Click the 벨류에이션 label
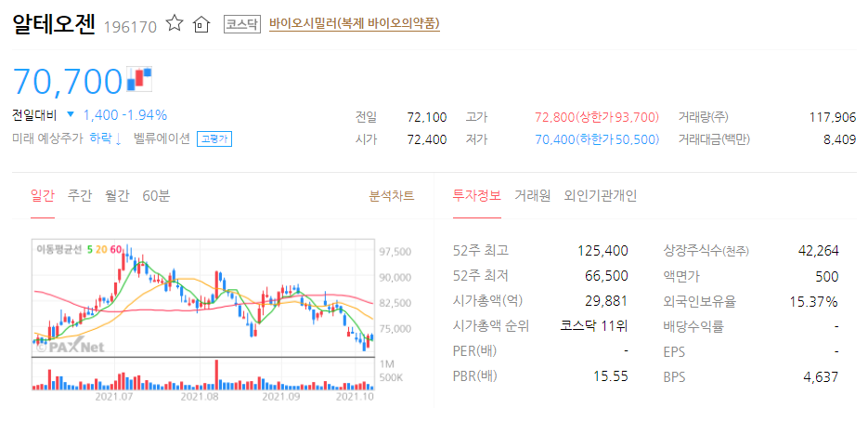The width and height of the screenshot is (868, 421). 162,138
